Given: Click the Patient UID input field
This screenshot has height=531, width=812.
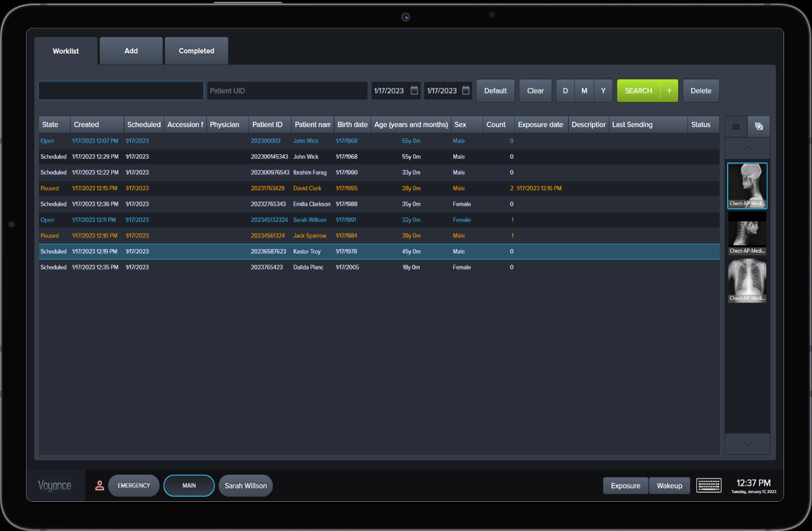Looking at the screenshot, I should [x=287, y=90].
